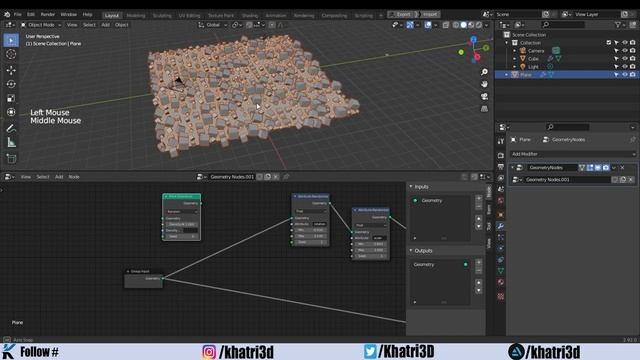This screenshot has width=640, height=360.
Task: Expand the Cube item in outliner
Action: pyautogui.click(x=514, y=59)
